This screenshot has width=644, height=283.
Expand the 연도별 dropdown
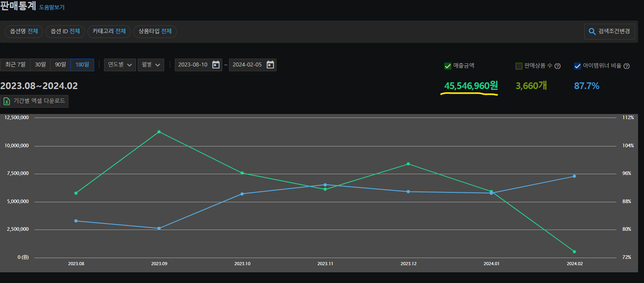120,65
